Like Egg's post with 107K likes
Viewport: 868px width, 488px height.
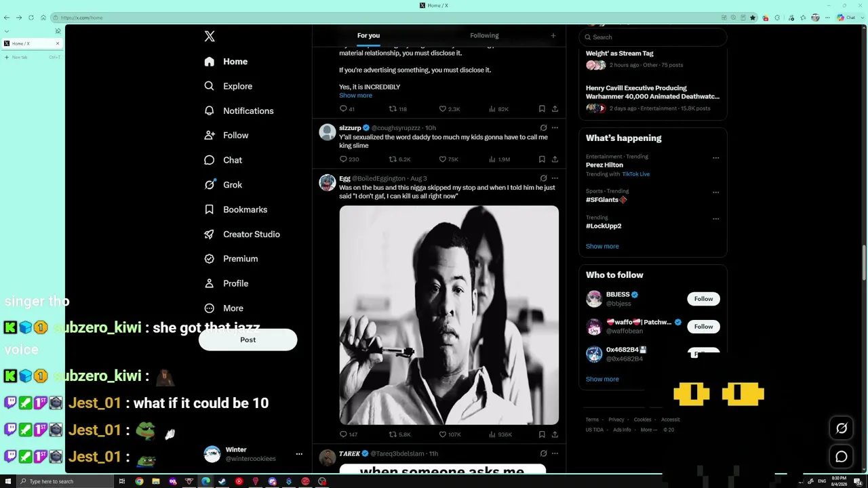[x=450, y=434]
